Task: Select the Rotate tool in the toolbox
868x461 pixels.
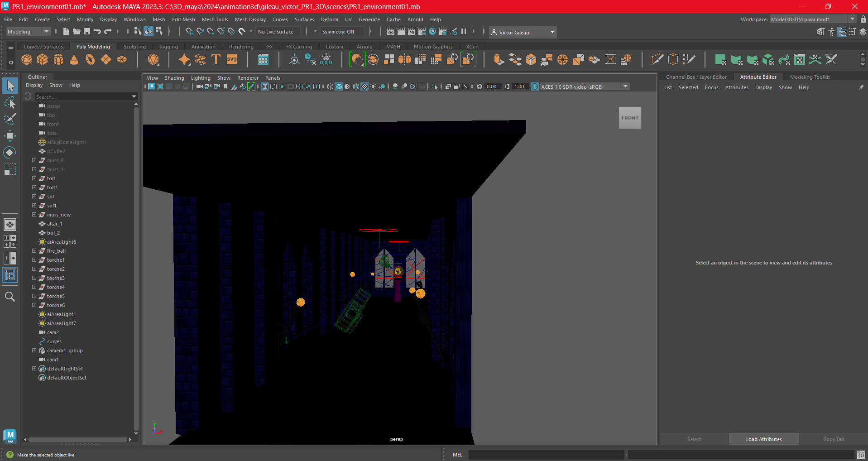Action: click(x=10, y=152)
